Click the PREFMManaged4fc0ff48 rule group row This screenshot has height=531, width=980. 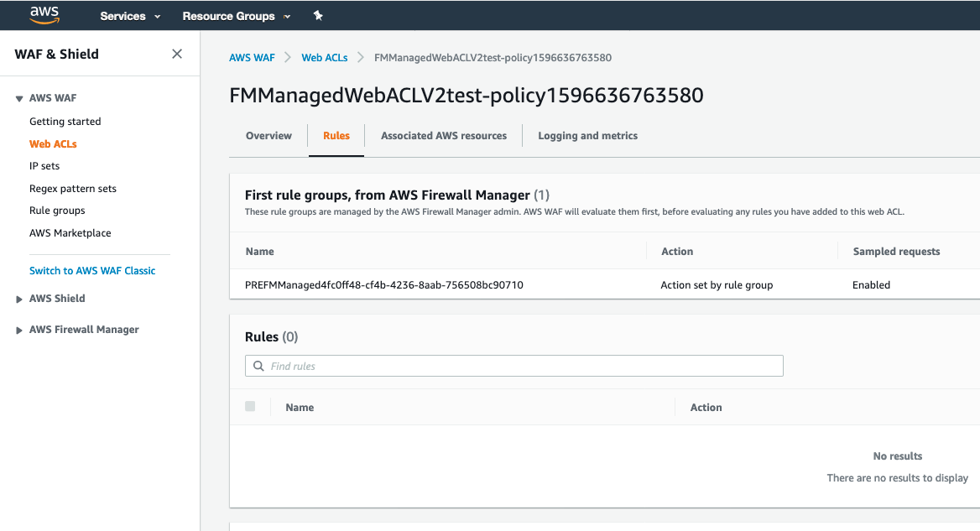point(604,285)
